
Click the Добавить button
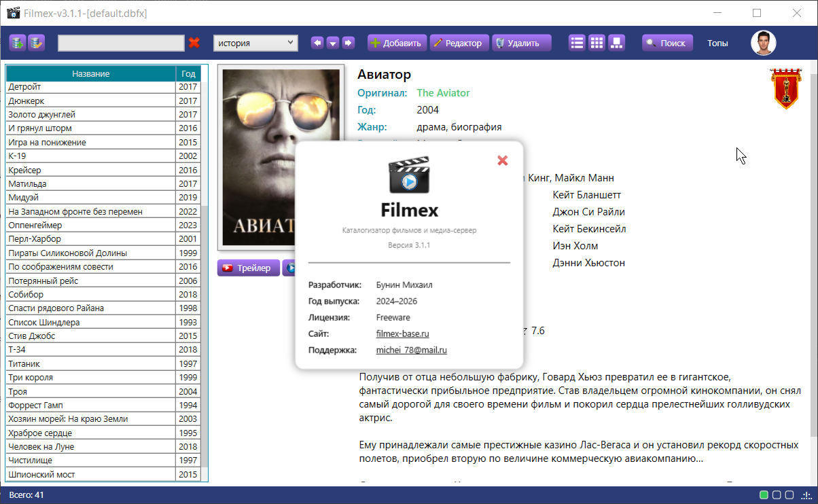[397, 43]
